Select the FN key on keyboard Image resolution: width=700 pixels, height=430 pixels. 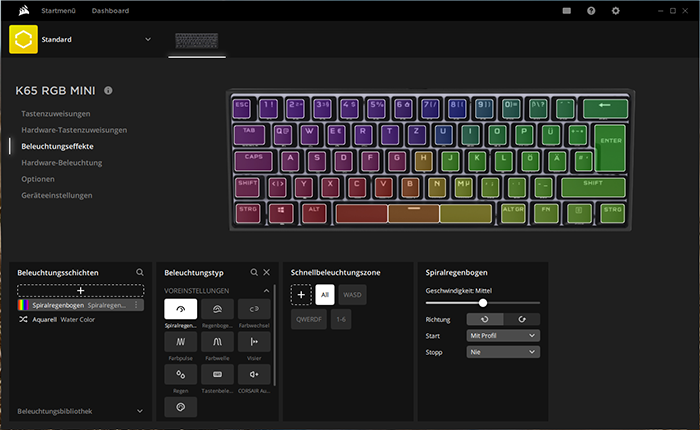click(546, 214)
